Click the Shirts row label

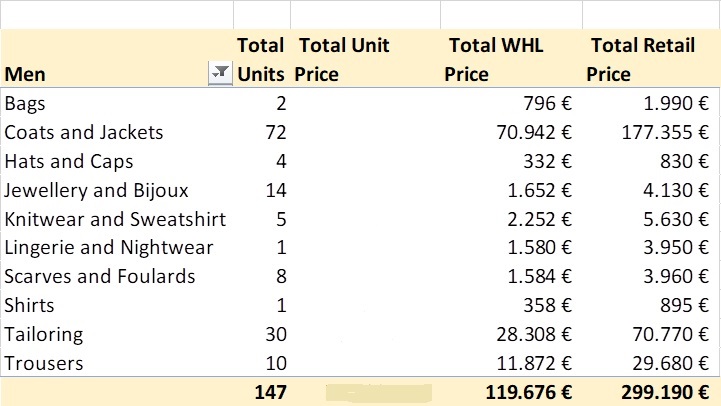tap(29, 306)
